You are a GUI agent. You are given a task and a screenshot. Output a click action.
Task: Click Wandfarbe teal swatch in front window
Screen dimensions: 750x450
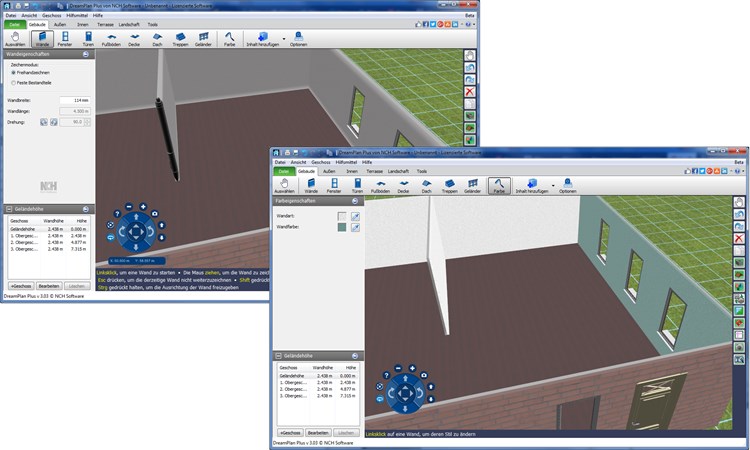point(342,228)
